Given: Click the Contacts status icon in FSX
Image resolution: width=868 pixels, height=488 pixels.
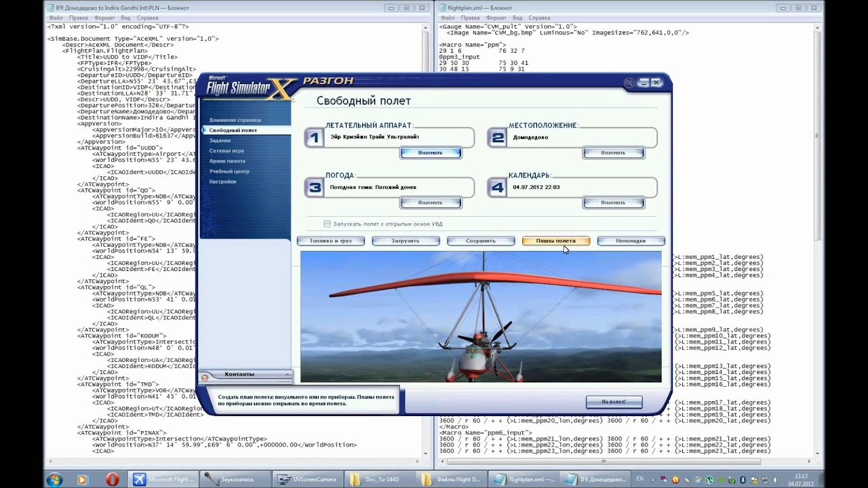Looking at the screenshot, I should coord(205,377).
